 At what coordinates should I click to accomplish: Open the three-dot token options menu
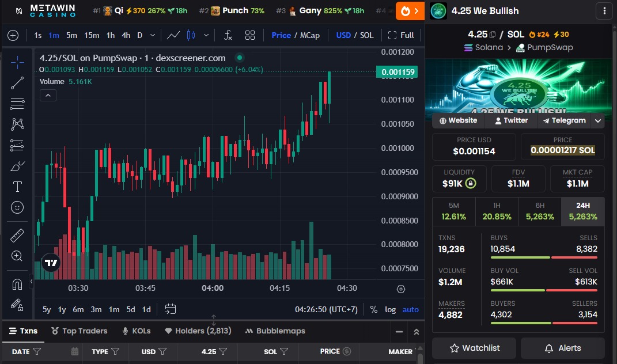[604, 10]
